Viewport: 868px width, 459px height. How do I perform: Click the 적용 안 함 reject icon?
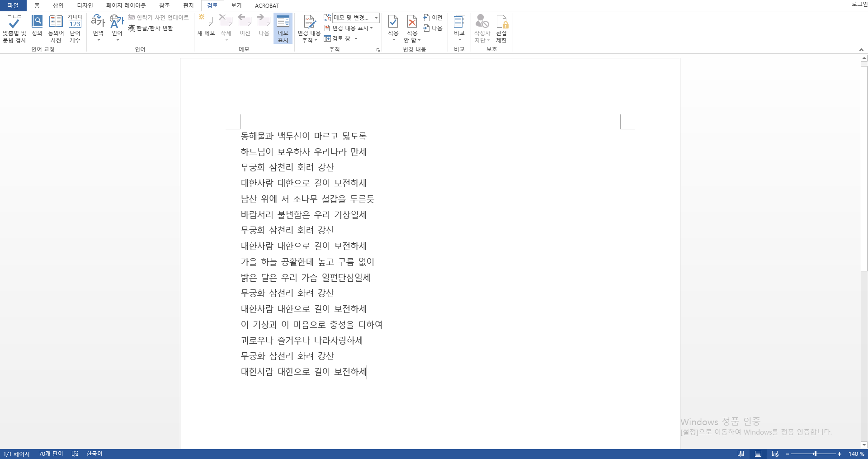coord(412,22)
